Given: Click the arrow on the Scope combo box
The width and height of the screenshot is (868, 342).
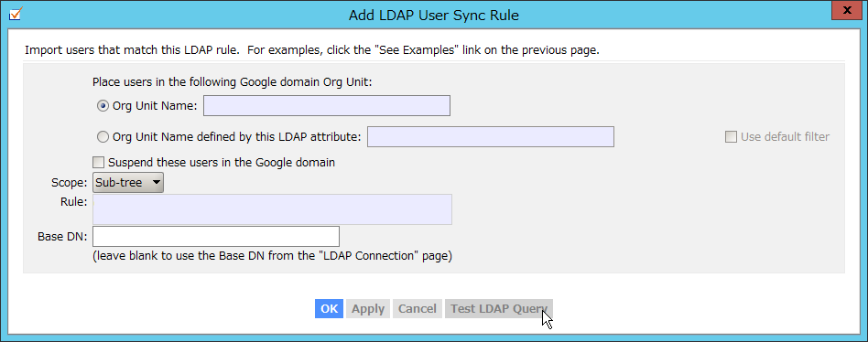Looking at the screenshot, I should 156,182.
